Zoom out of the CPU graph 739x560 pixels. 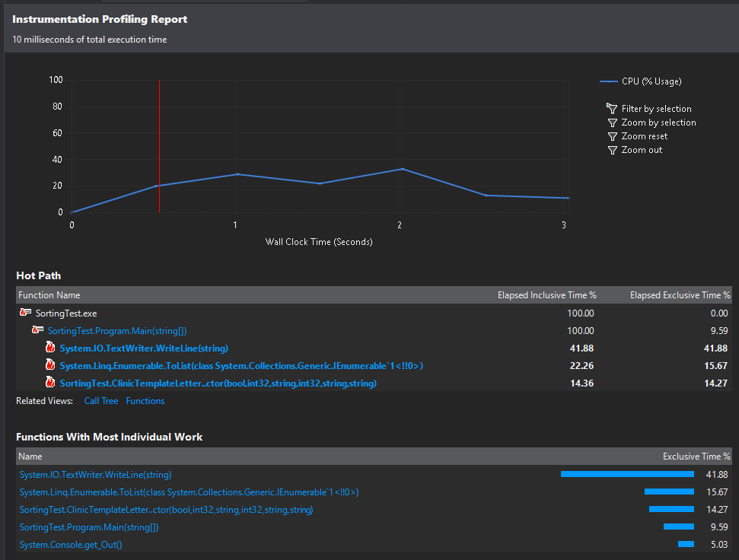[x=612, y=149]
